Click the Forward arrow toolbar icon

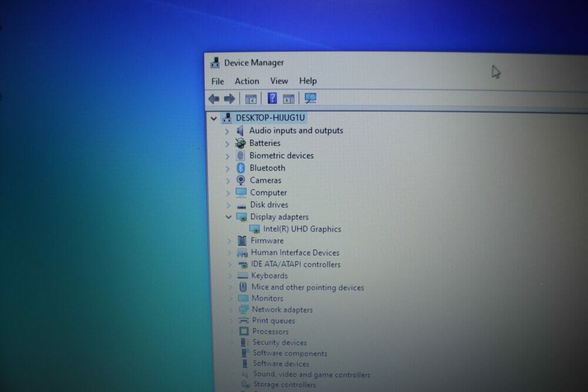pos(229,99)
